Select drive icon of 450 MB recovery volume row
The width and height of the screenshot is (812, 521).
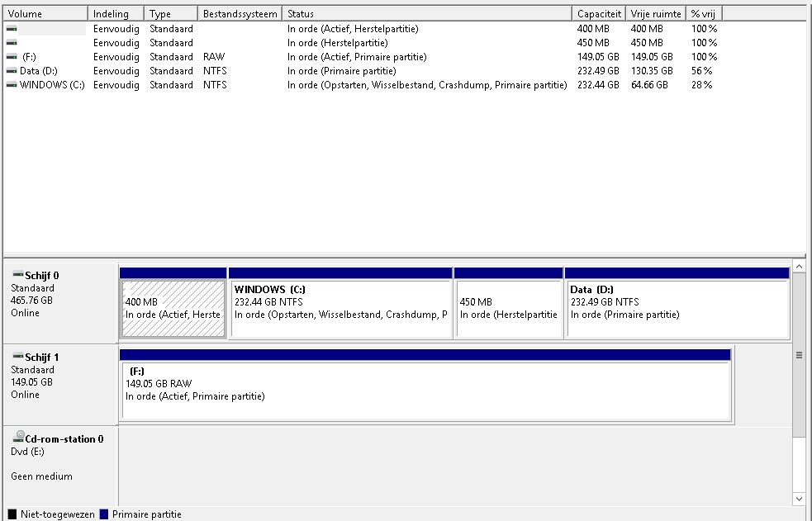12,43
